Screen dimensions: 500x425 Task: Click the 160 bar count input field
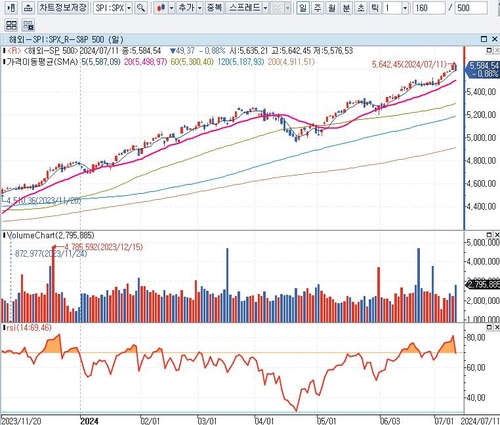[x=428, y=8]
